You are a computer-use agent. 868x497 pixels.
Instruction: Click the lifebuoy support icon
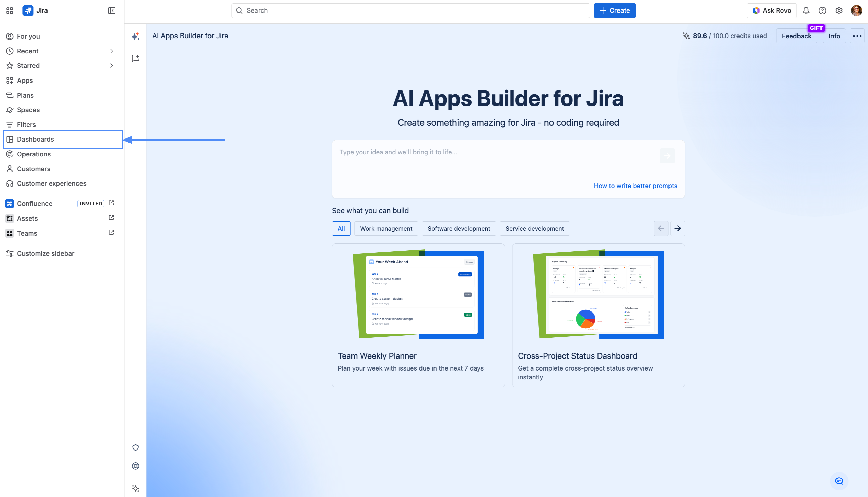[x=135, y=466]
